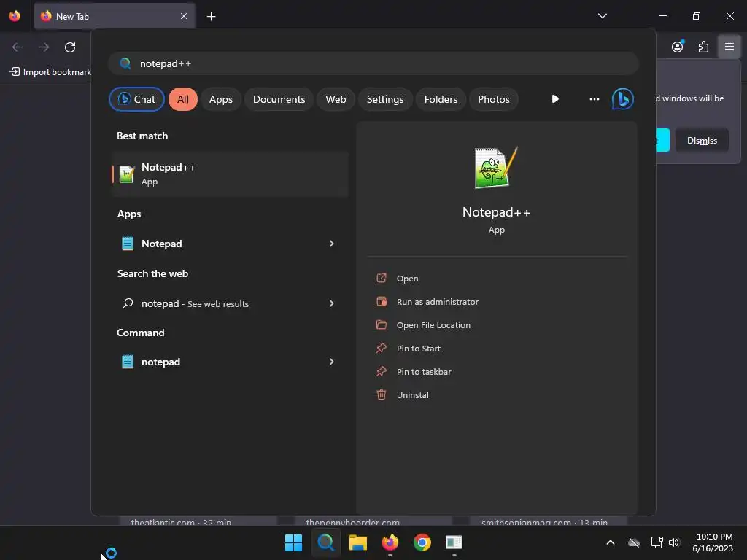Open the Notepad++ best match result

pos(230,174)
